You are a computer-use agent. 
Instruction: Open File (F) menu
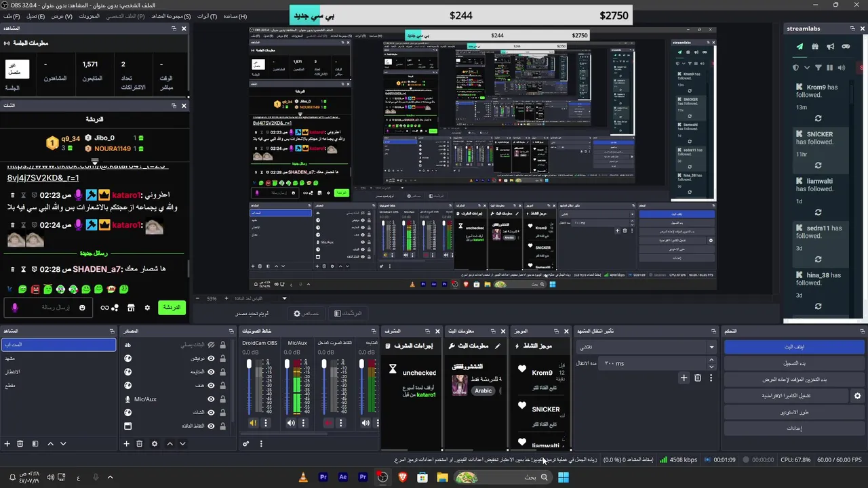coord(12,16)
